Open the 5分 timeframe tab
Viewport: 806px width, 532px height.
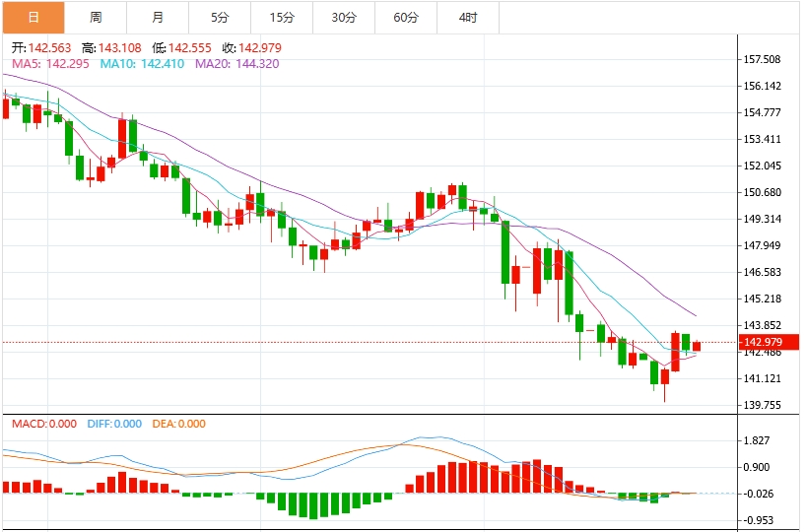(220, 18)
